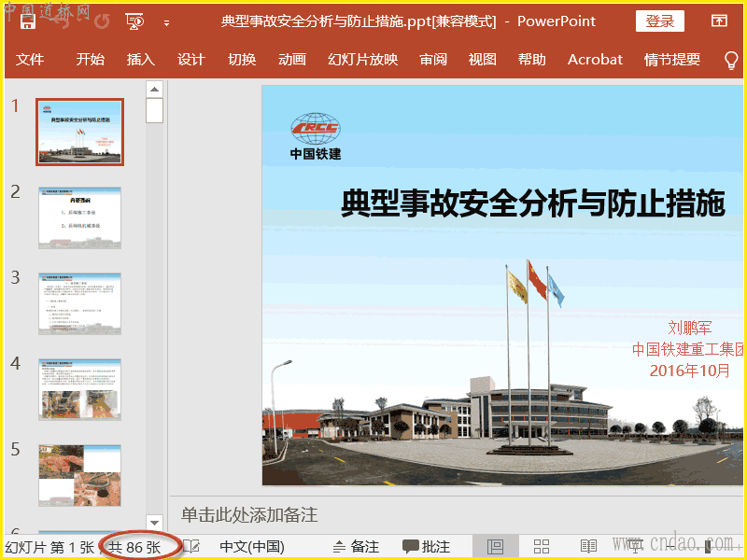Open the Customize Quick Access Toolbar dropdown
The image size is (747, 560).
[166, 22]
